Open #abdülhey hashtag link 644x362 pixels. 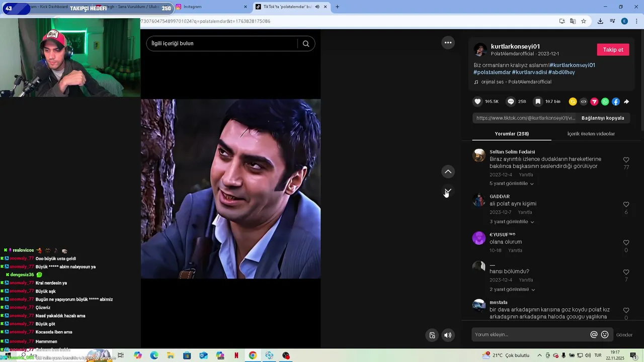(561, 72)
